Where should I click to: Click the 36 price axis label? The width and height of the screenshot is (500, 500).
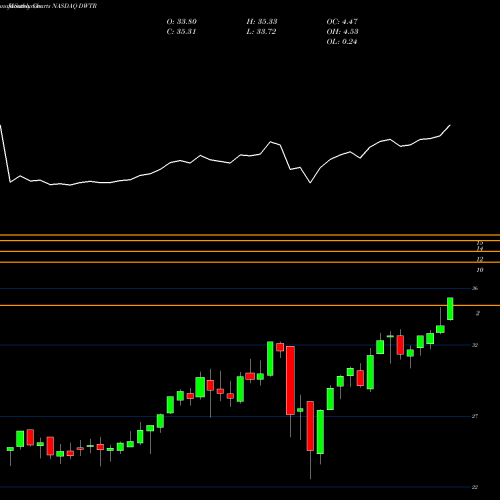475,288
